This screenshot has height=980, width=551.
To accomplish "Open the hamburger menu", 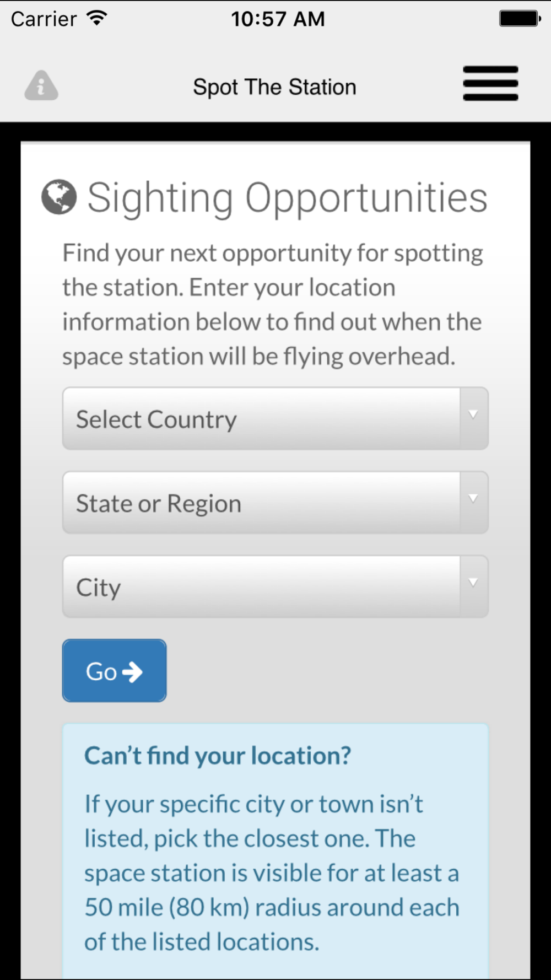I will pyautogui.click(x=490, y=83).
